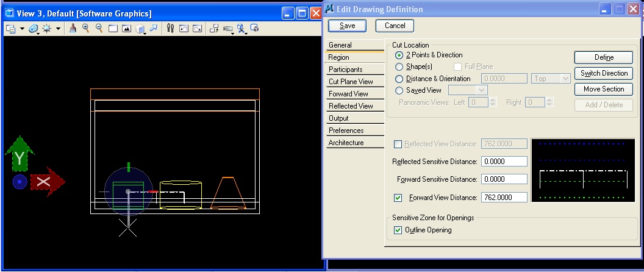Click the View 3 window title icon
The image size is (644, 272).
point(10,13)
